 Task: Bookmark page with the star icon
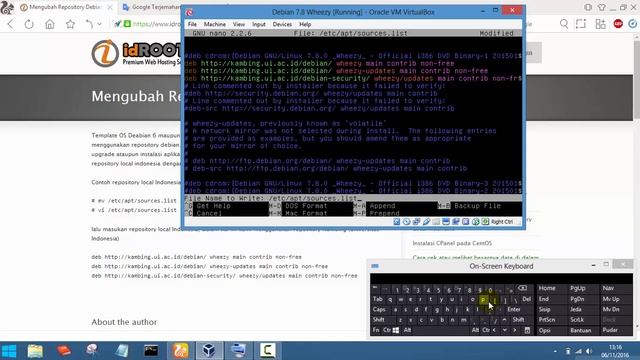pyautogui.click(x=70, y=24)
